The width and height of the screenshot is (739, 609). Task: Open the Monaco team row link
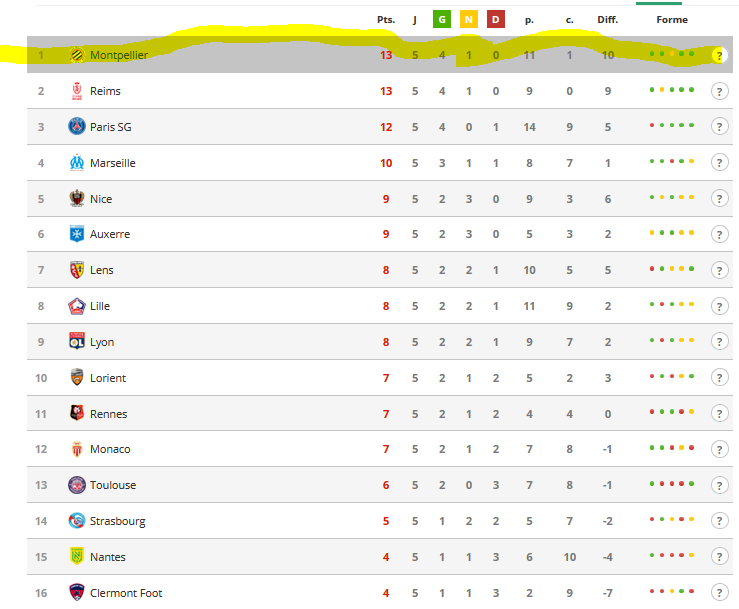[380, 449]
